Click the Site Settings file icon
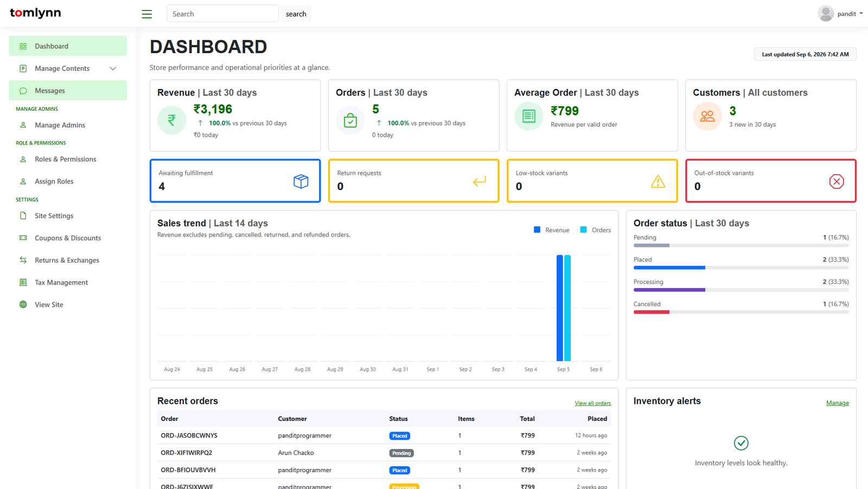 (x=23, y=215)
